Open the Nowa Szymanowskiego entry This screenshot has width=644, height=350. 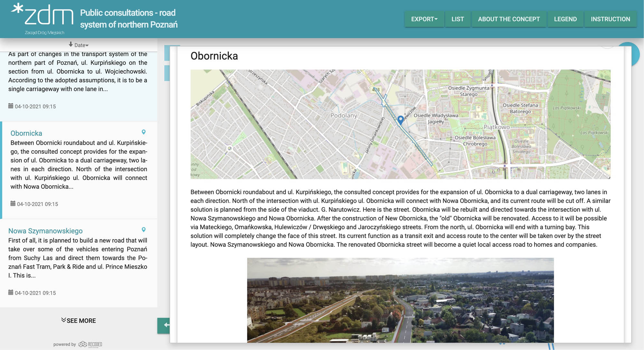[x=45, y=231]
